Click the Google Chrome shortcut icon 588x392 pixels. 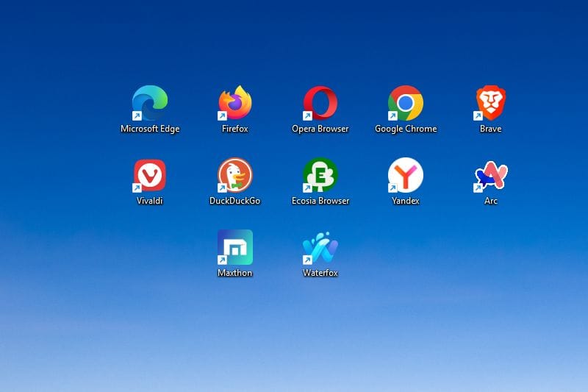pyautogui.click(x=406, y=103)
